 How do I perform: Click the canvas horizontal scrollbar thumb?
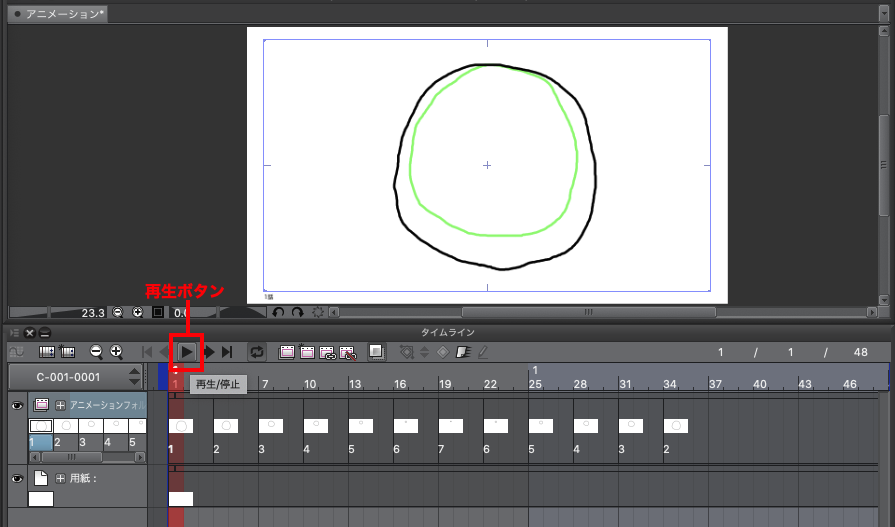coord(588,312)
